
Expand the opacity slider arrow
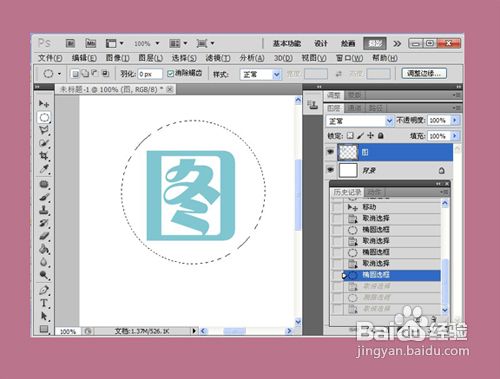pos(455,120)
